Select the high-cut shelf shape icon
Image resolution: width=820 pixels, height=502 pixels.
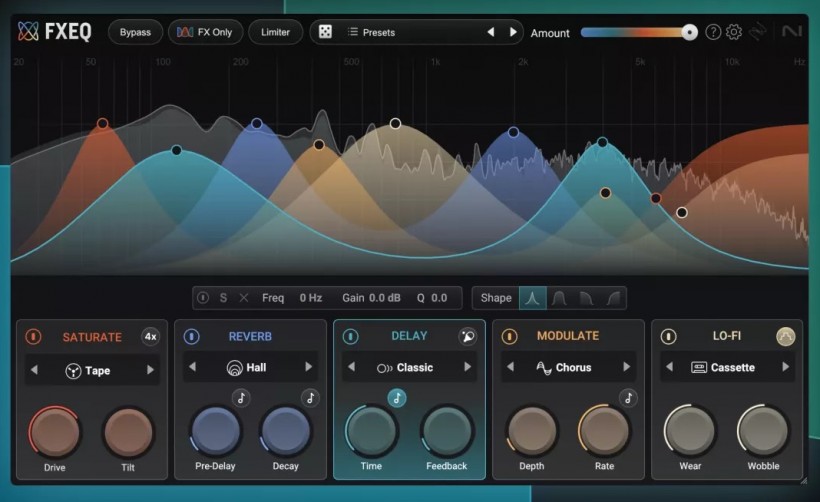[586, 298]
